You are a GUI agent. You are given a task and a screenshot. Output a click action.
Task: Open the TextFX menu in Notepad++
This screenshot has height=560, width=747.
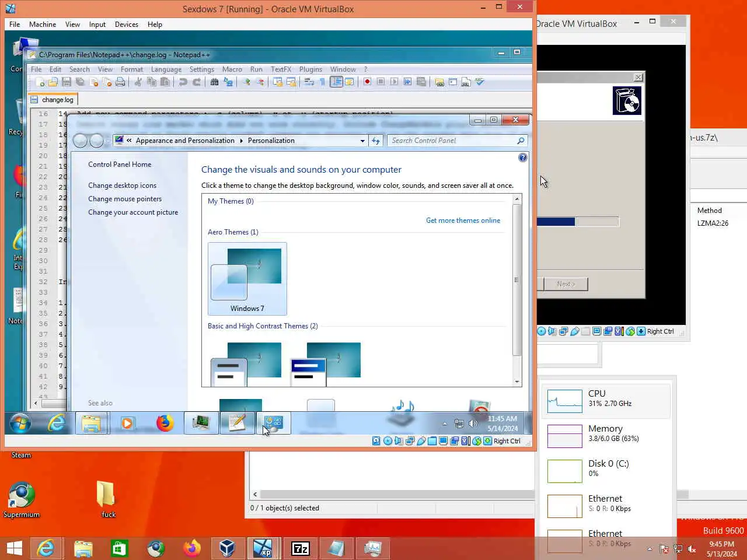coord(281,69)
